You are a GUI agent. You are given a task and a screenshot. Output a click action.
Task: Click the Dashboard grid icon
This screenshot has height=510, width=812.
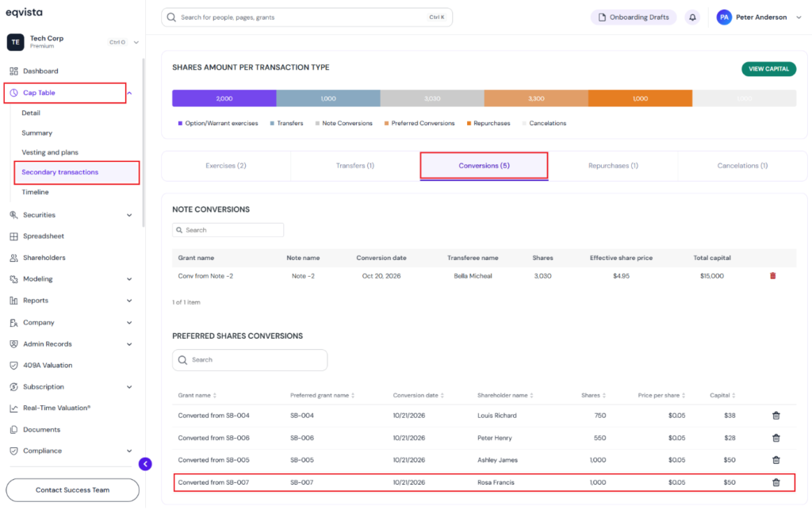(13, 71)
